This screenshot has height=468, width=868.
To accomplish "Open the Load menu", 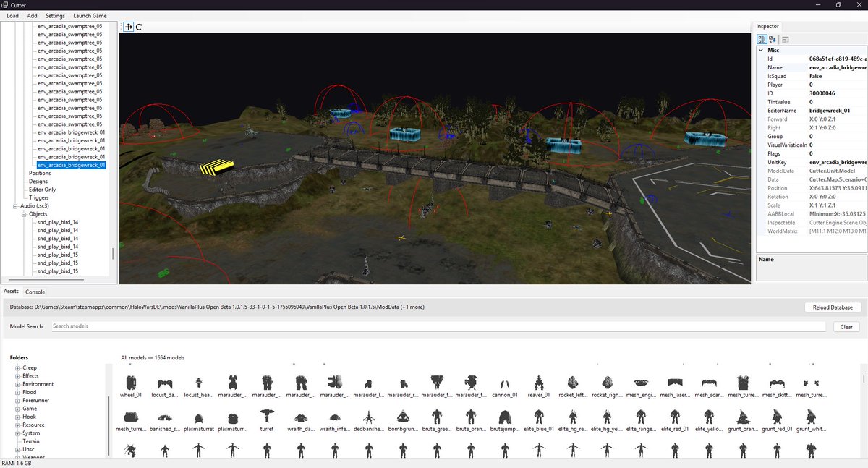I will 13,15.
